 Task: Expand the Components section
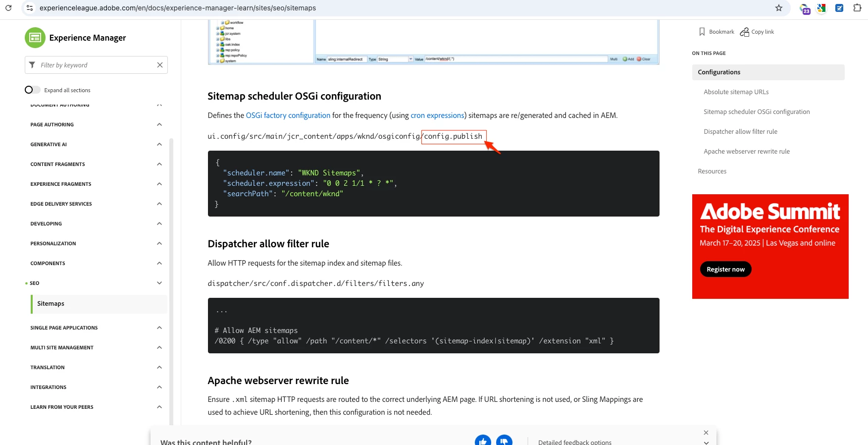(x=159, y=263)
